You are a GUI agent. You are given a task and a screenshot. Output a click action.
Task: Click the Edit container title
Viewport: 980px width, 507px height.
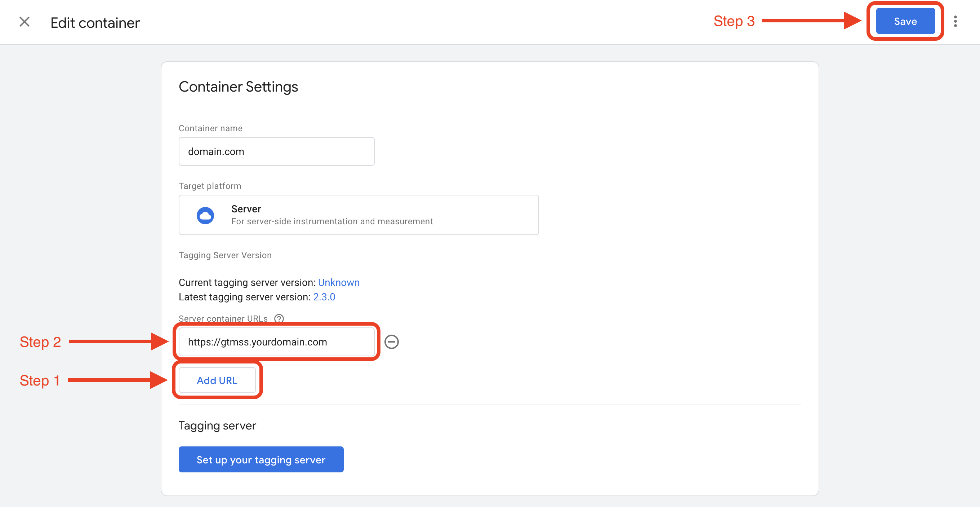95,23
